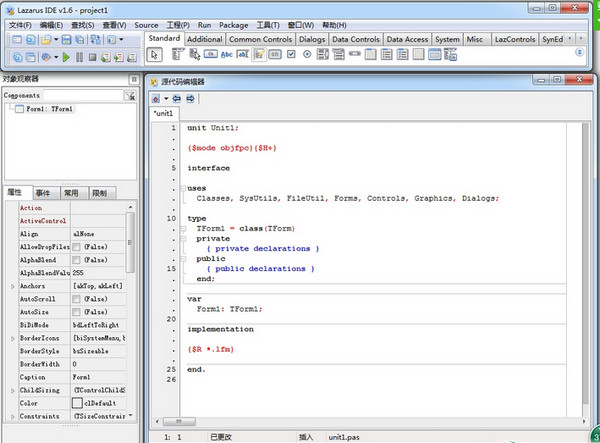Expand the Anchors property node
This screenshot has width=600, height=443.
click(x=12, y=286)
